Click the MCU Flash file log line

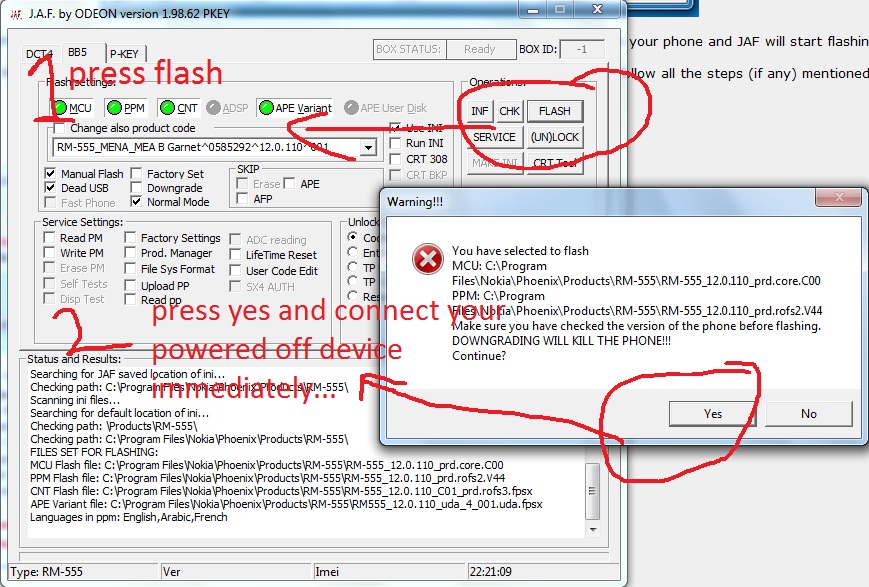coord(267,465)
